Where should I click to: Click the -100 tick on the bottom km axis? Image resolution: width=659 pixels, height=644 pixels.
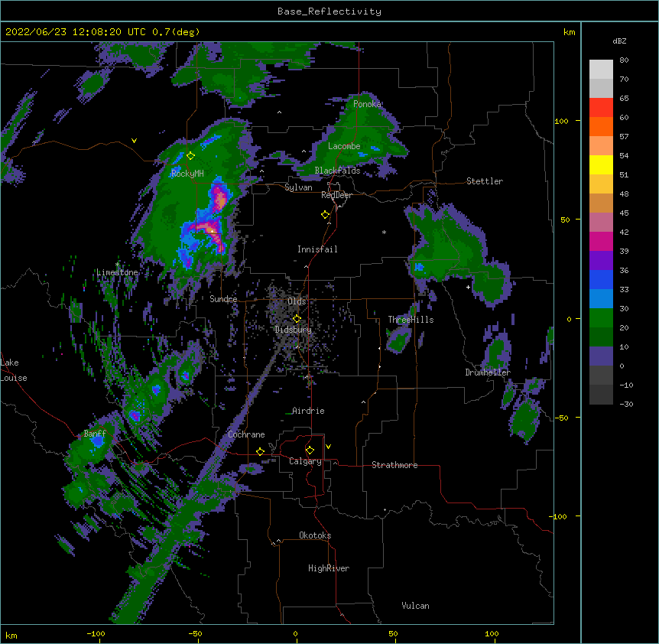click(96, 633)
